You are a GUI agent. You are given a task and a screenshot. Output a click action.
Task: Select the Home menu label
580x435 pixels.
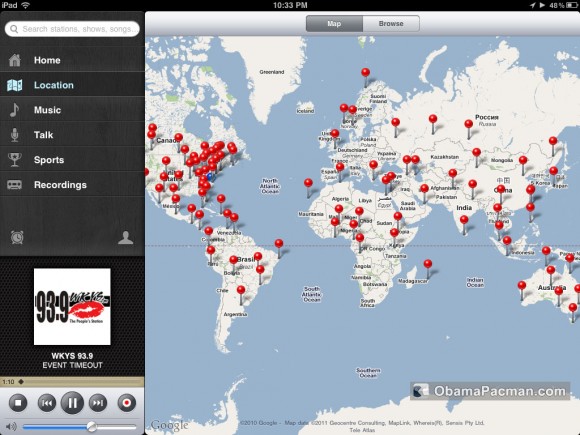pyautogui.click(x=47, y=60)
